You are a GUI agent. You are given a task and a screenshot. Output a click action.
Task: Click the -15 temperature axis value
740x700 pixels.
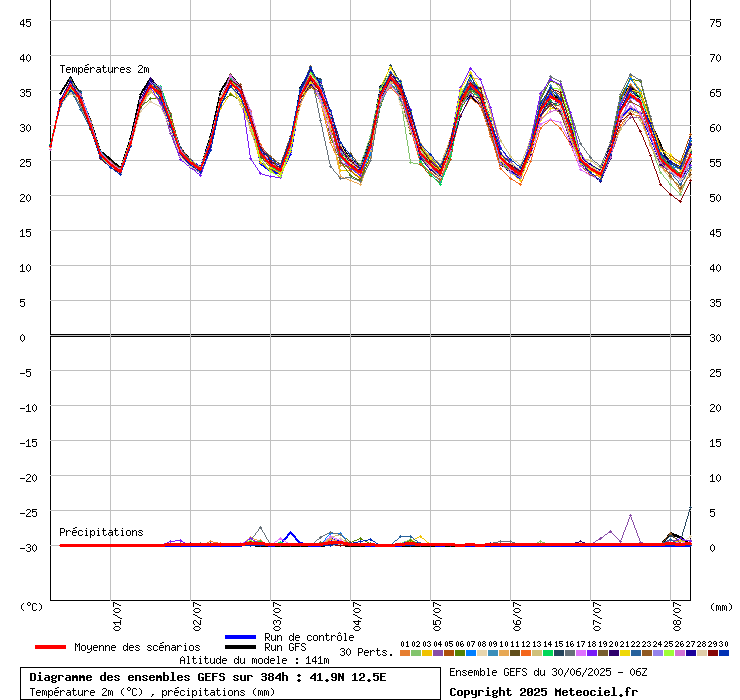[28, 443]
